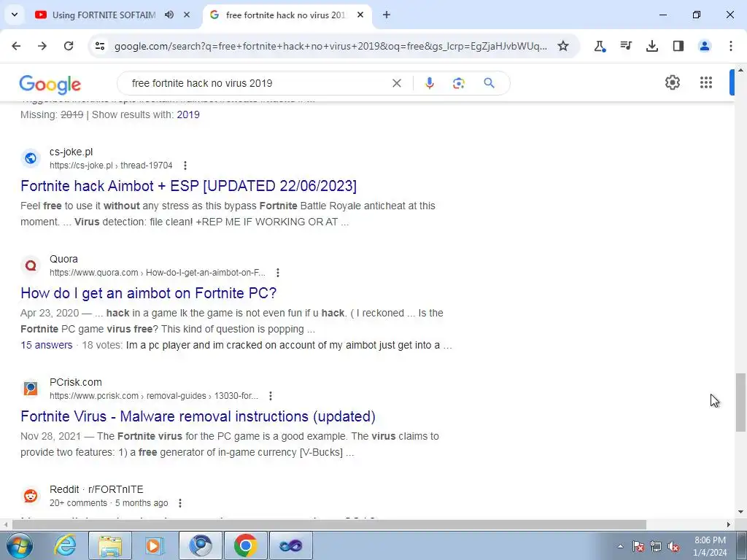Click the horizontal scrollbar thumb
Screen dimensions: 747x560
(329, 524)
